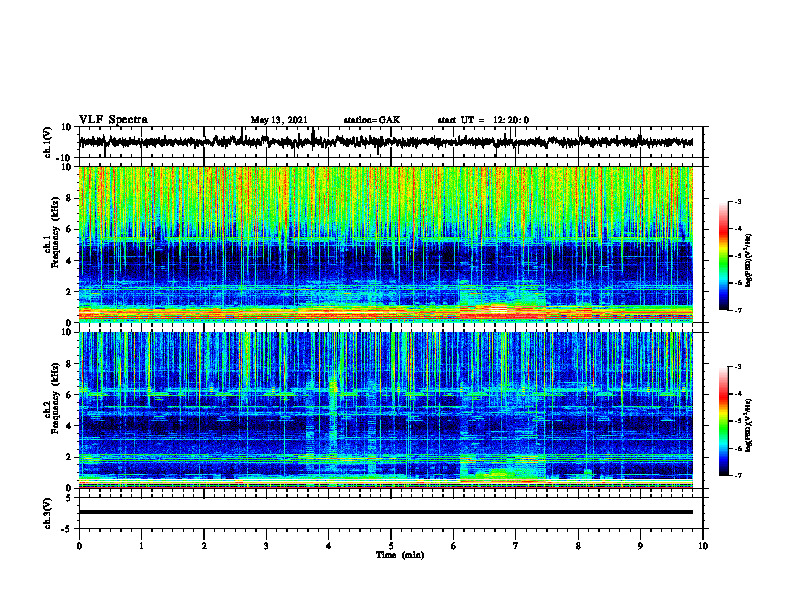Click the log(PSD) label beside ch.2 color scale

[x=749, y=425]
